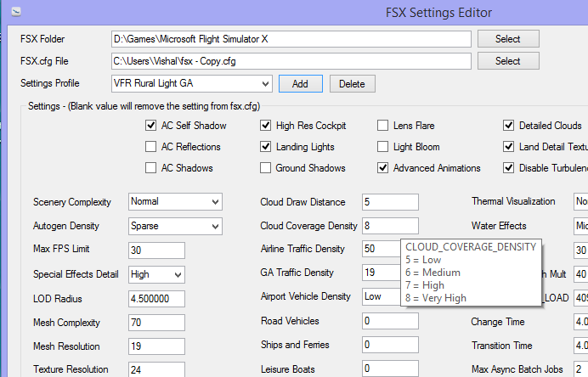Click the FSX Folder path field

(291, 39)
